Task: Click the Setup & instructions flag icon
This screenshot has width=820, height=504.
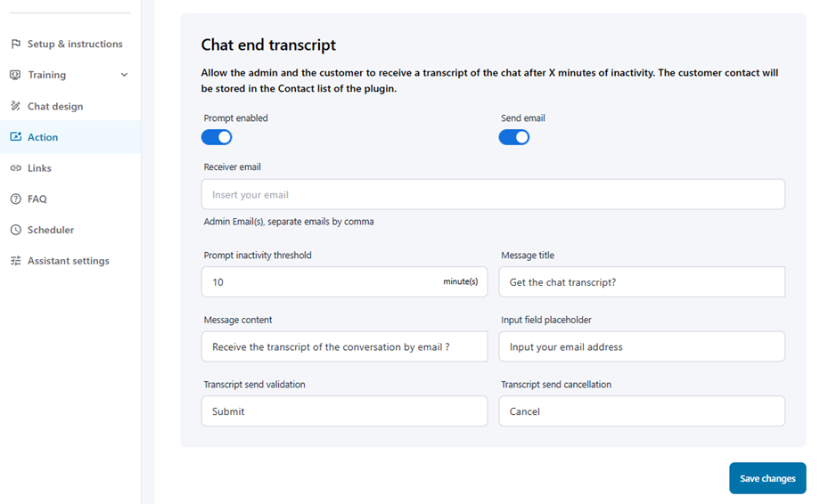Action: point(15,44)
